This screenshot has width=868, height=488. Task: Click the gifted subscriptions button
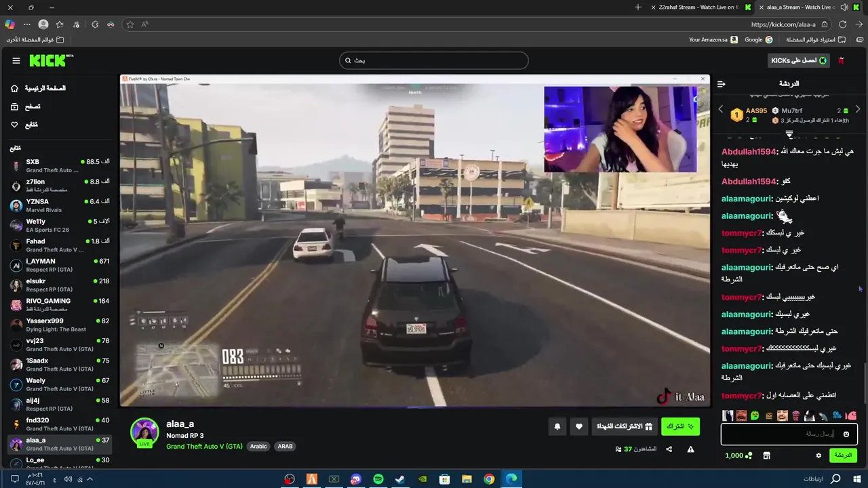[624, 426]
